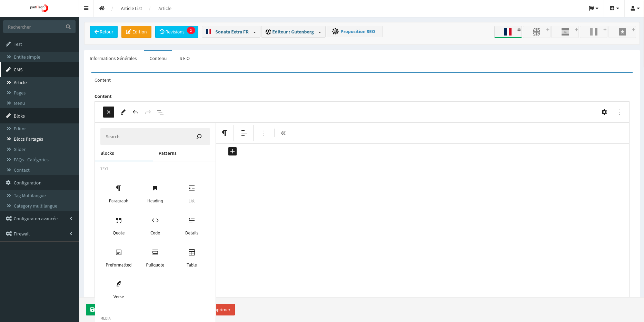Toggle the sidebar hamburger menu
Viewport: 644px width, 322px height.
coord(86,8)
